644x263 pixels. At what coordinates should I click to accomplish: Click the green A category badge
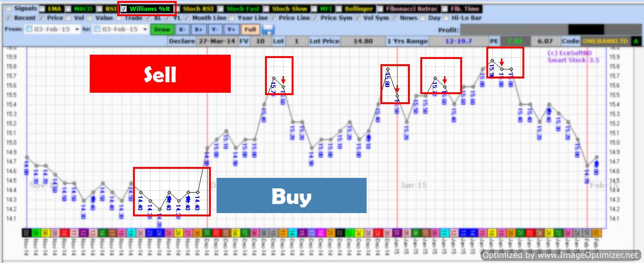(x=635, y=41)
